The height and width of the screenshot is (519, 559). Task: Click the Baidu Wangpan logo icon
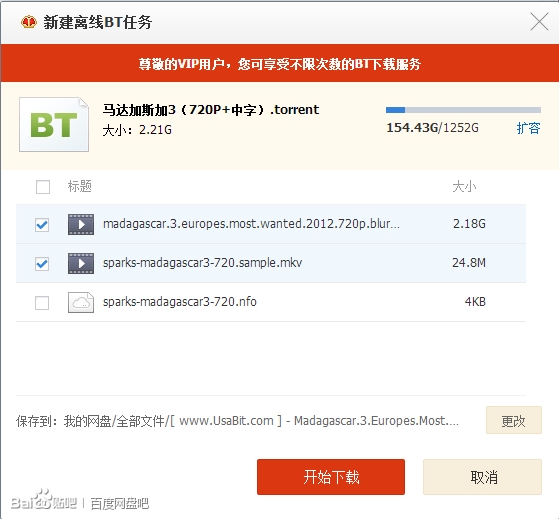click(29, 22)
